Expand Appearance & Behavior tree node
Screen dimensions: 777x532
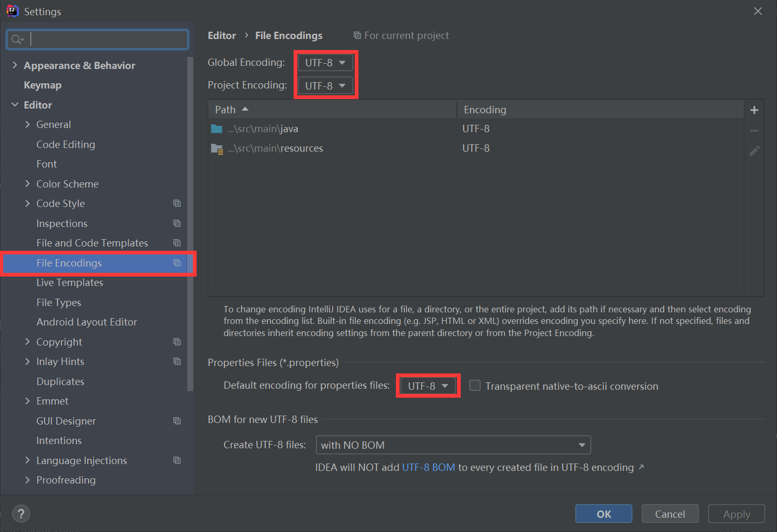pos(15,65)
